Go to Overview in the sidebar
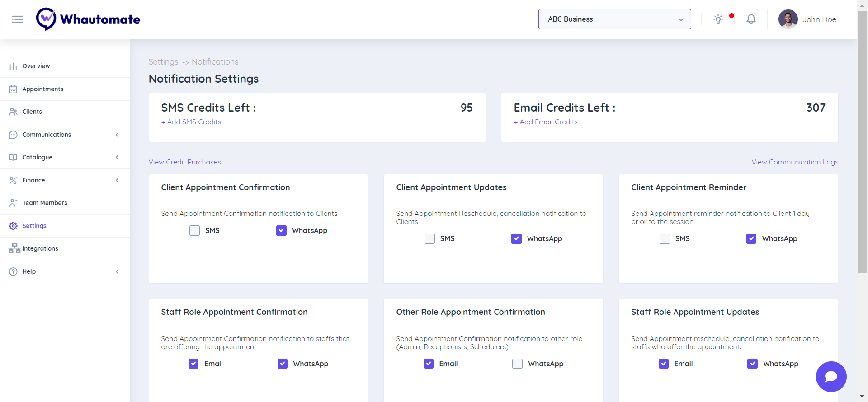Viewport: 868px width, 402px height. click(36, 66)
